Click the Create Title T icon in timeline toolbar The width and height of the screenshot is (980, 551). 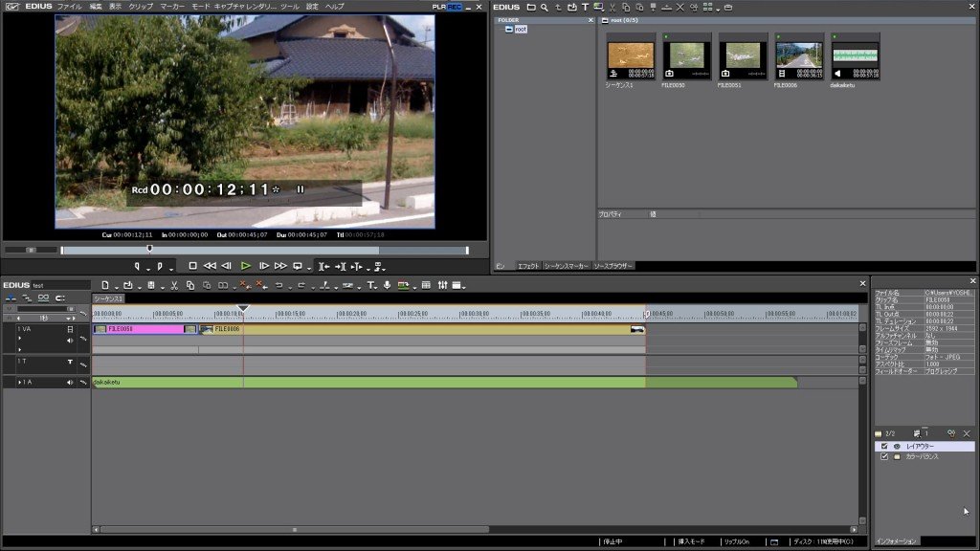point(370,285)
